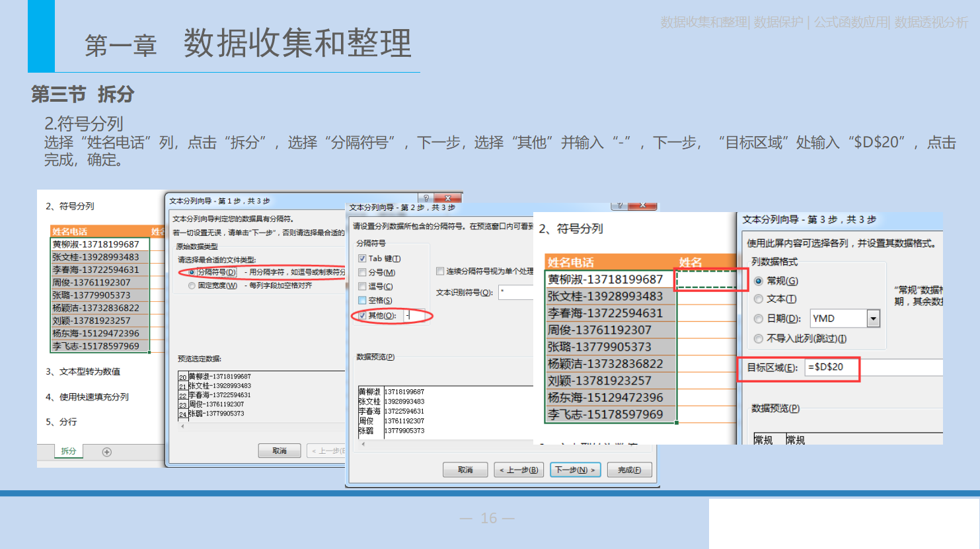Viewport: 980px width, 549px height.
Task: Check 连续分隔符号视为单个处理 option
Action: (x=440, y=271)
